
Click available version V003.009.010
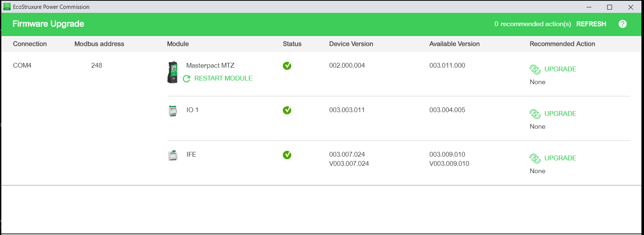point(449,164)
